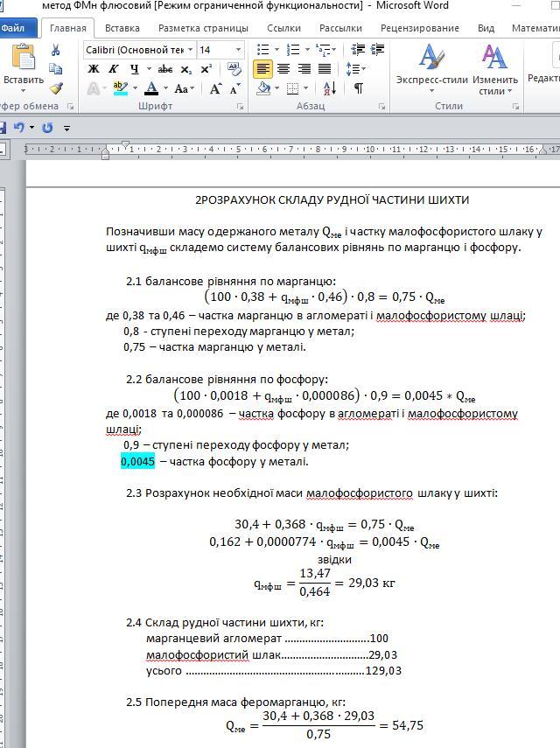
Task: Toggle Align Right button
Action: coord(304,69)
